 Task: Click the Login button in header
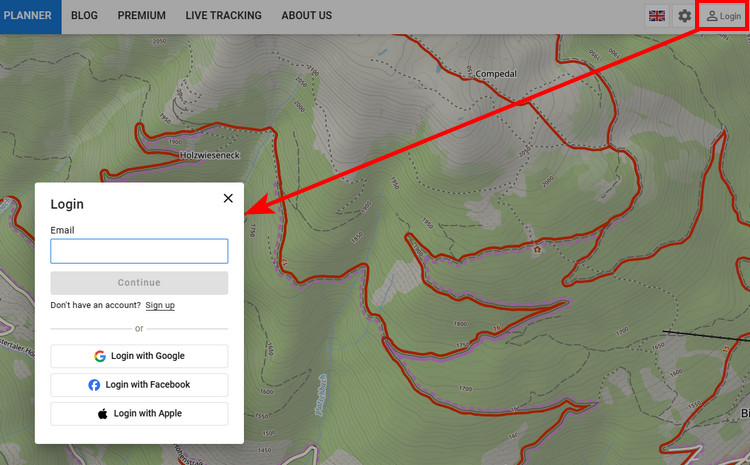click(x=724, y=16)
